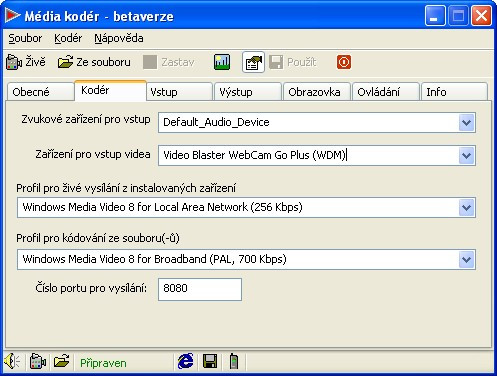Click the label Zvukové zařízení pro vstup

click(86, 119)
